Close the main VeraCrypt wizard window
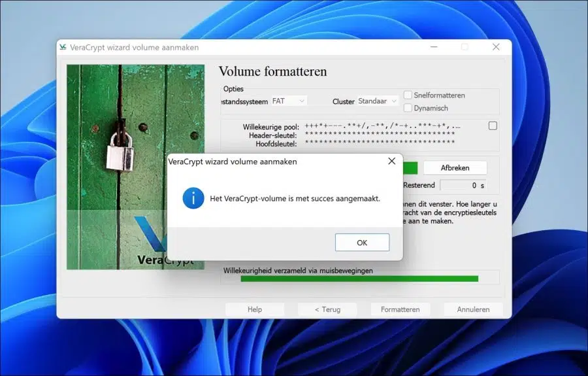This screenshot has width=588, height=376. (x=496, y=47)
